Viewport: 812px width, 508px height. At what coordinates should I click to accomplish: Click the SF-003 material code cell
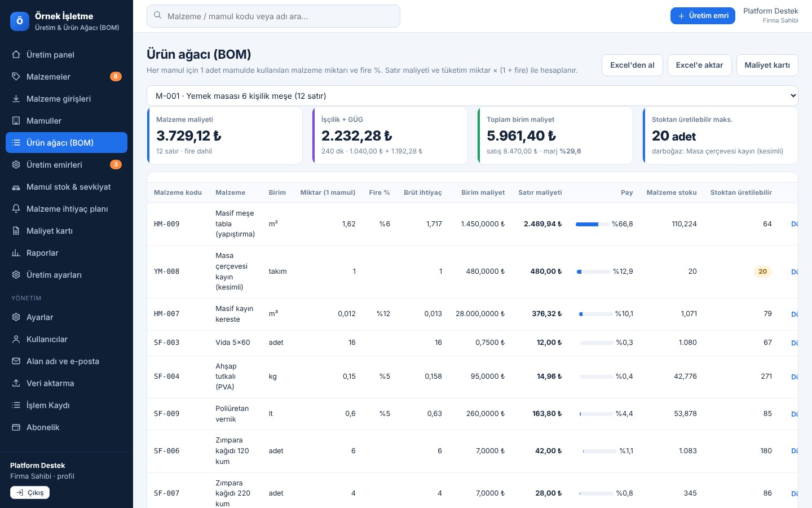pos(166,343)
